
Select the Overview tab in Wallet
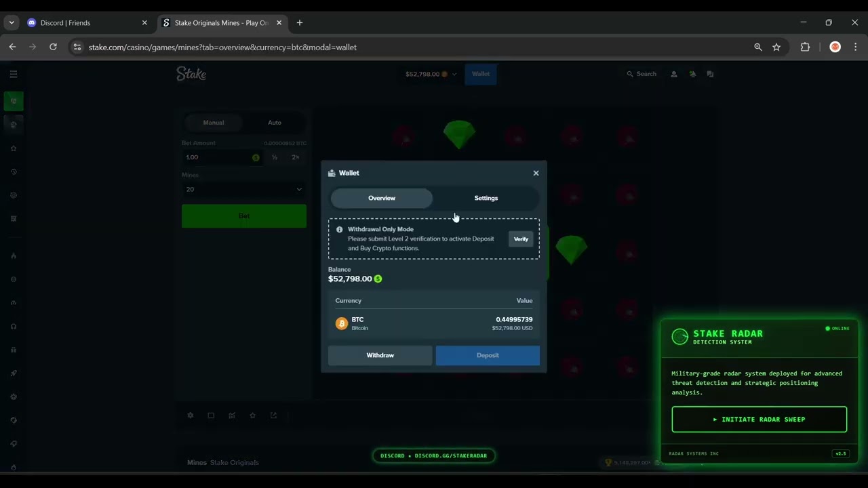[382, 198]
